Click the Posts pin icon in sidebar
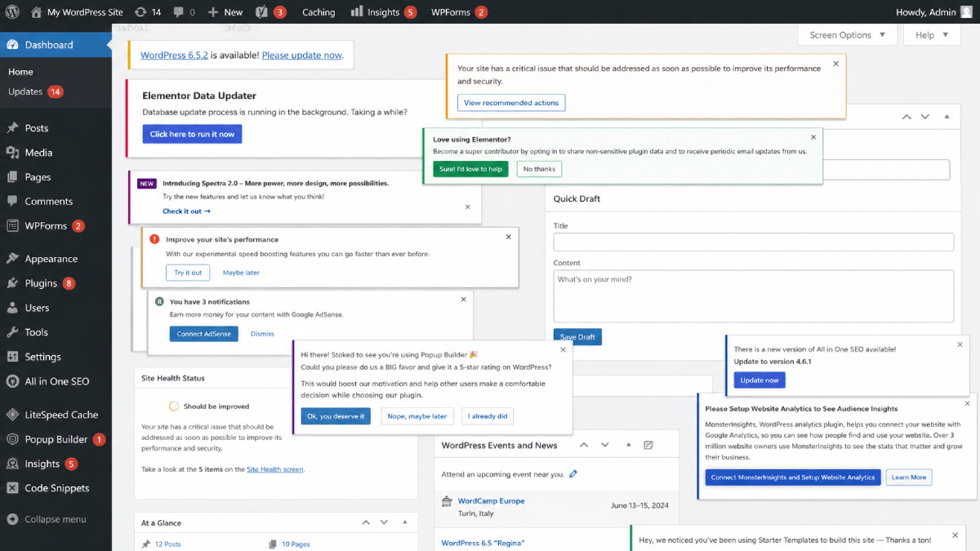The image size is (980, 551). click(x=12, y=128)
